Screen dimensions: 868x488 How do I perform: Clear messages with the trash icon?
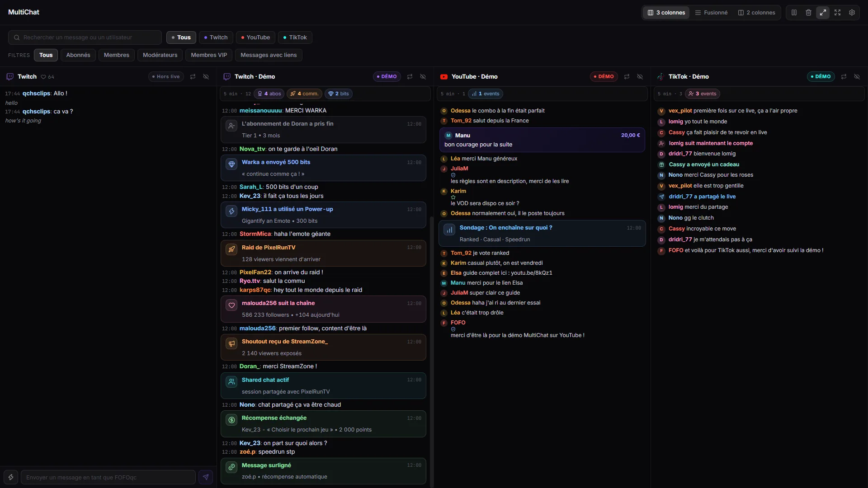[x=808, y=13]
